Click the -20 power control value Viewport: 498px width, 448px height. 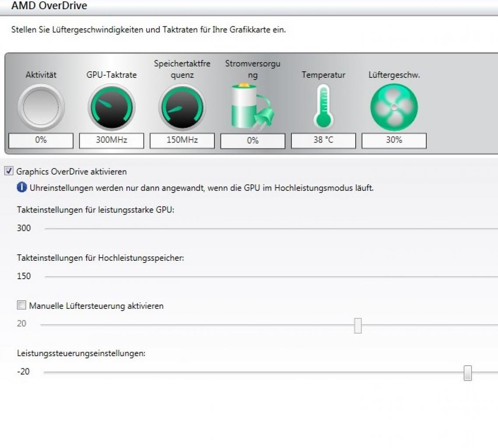(23, 371)
